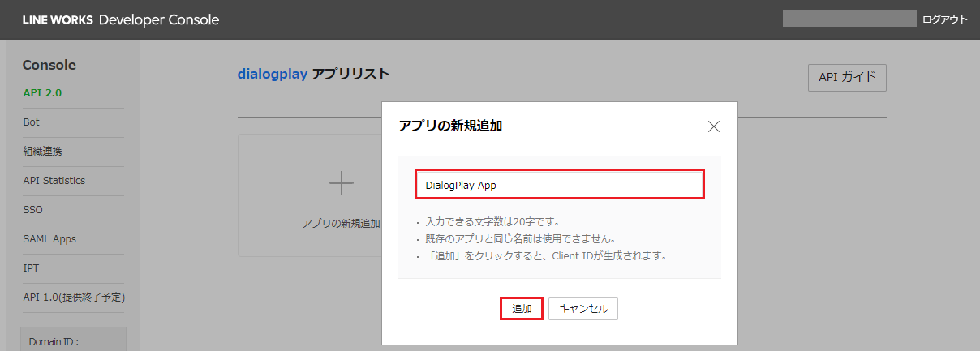Open the API ガイド button
Screen dimensions: 980x351
click(847, 77)
